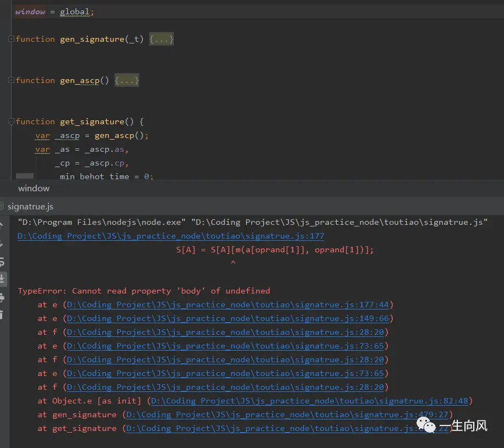
Task: Open stack trace link signatrue.js:149:66
Action: 228,319
